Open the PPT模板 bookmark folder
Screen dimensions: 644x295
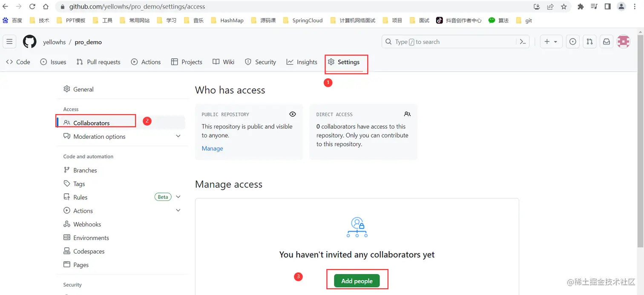coord(71,20)
